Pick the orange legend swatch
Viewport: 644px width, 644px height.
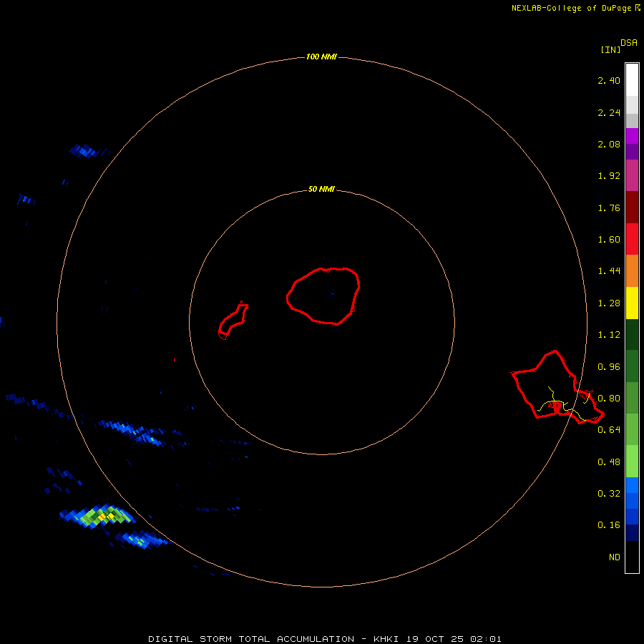[632, 270]
